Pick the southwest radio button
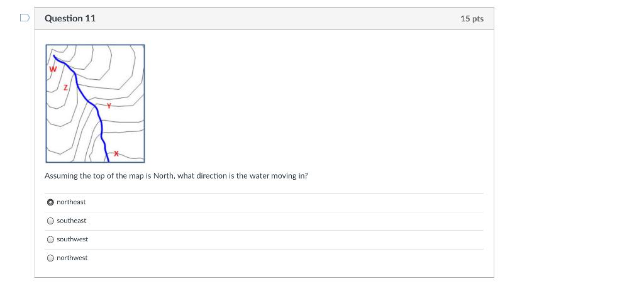The image size is (644, 291). pos(50,239)
